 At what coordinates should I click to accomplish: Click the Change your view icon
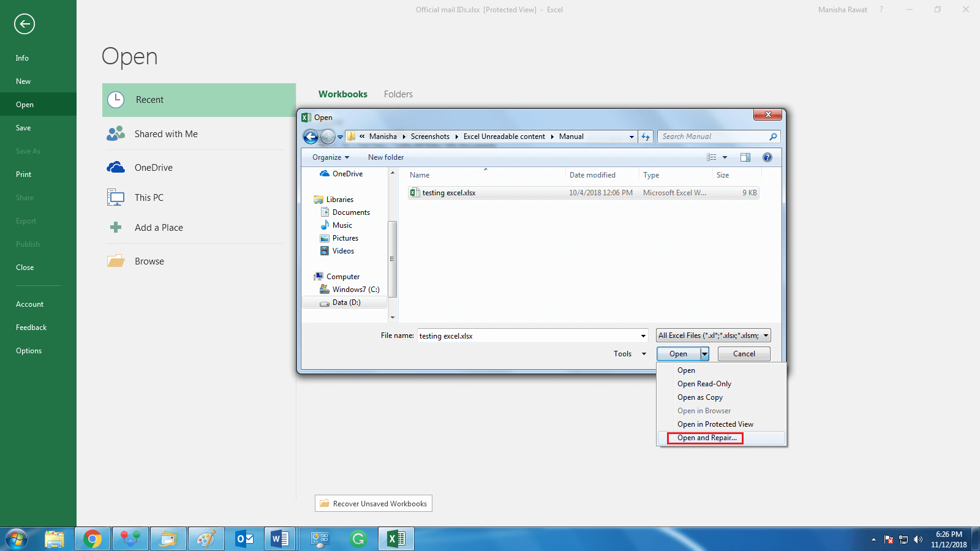coord(712,157)
